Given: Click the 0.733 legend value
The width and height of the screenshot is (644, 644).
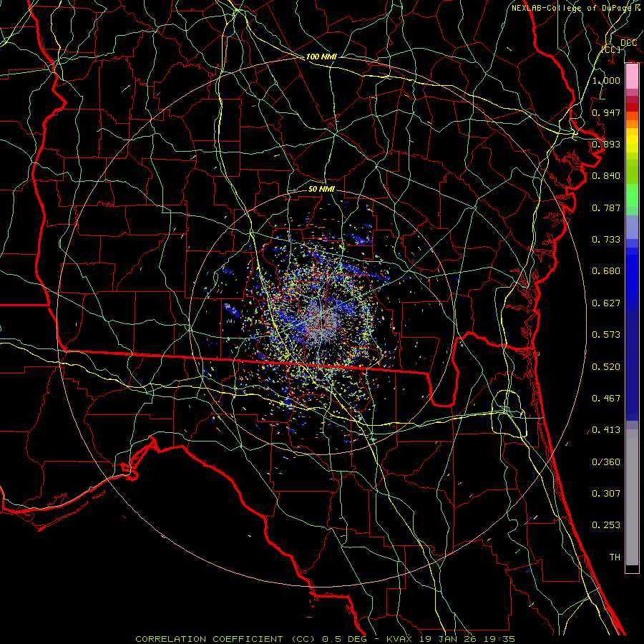Looking at the screenshot, I should (x=606, y=240).
